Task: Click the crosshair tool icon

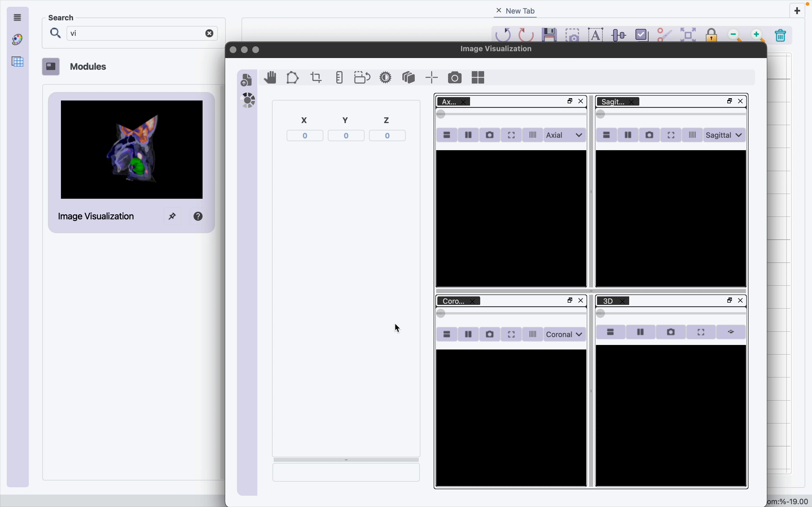Action: coord(432,78)
